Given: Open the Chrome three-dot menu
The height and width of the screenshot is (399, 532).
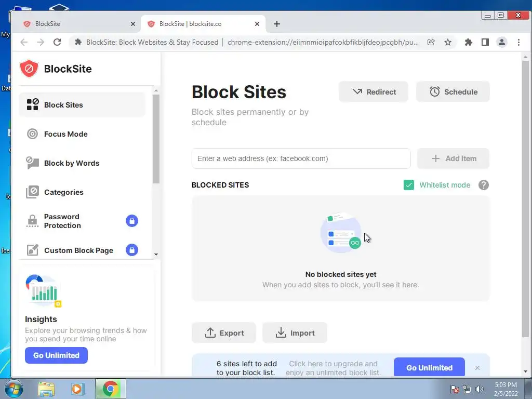Looking at the screenshot, I should 518,42.
